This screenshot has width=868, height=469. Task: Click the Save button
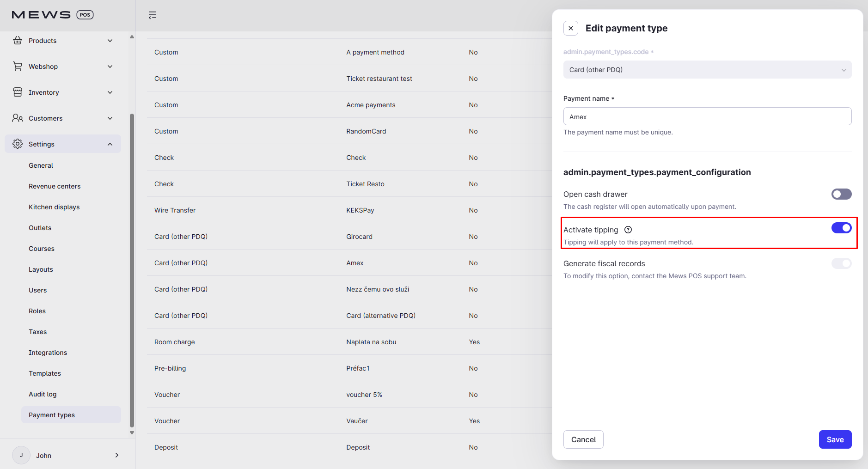[x=835, y=439]
